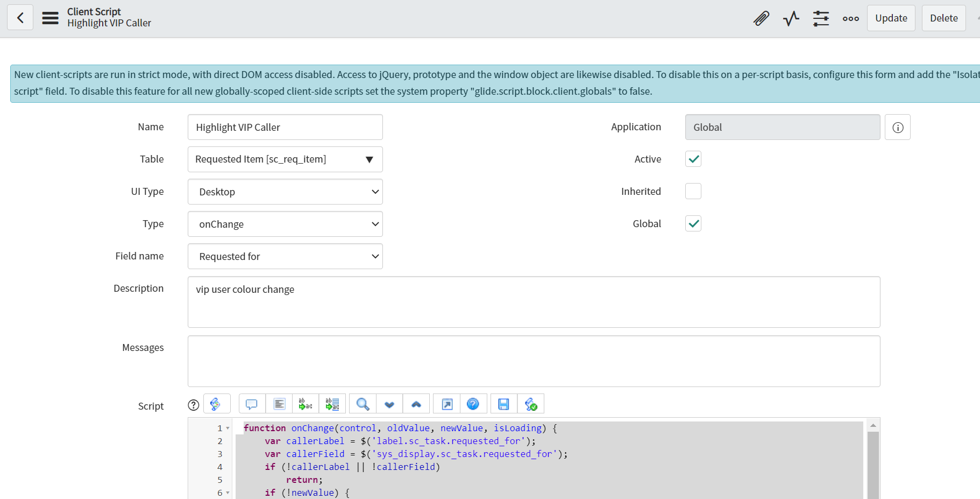The image size is (980, 499).
Task: Enable the Inherited checkbox
Action: 693,191
